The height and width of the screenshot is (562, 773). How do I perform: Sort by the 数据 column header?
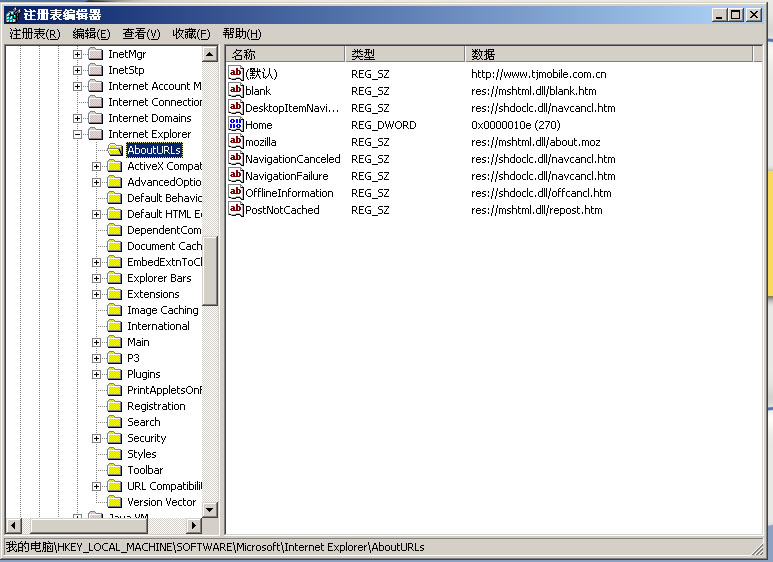pyautogui.click(x=609, y=54)
